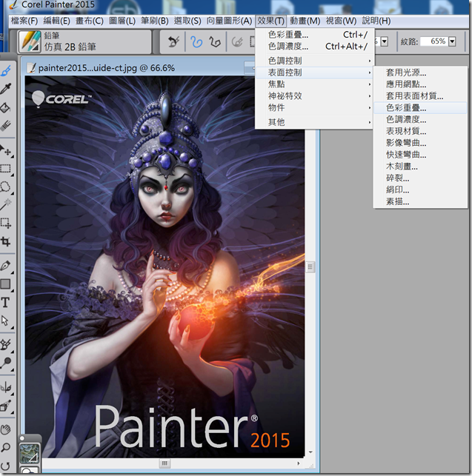Click the navigator thumbnail at document bottom
Viewport: 472px width, 476px height.
tap(29, 453)
